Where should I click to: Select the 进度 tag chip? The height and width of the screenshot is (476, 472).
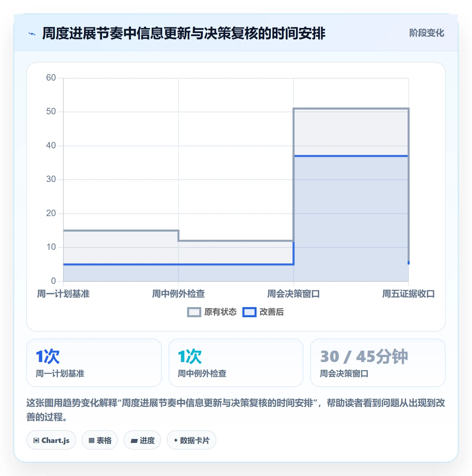tap(142, 440)
